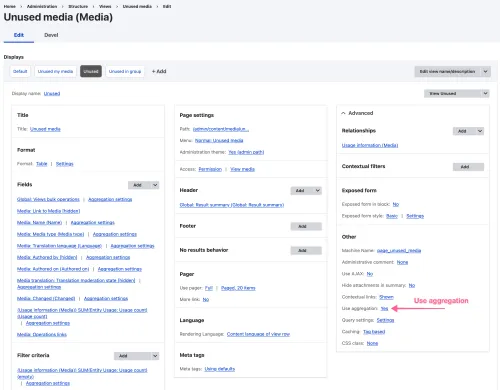Open Media: Media type field link
This screenshot has height=390, width=500.
[x=50, y=234]
